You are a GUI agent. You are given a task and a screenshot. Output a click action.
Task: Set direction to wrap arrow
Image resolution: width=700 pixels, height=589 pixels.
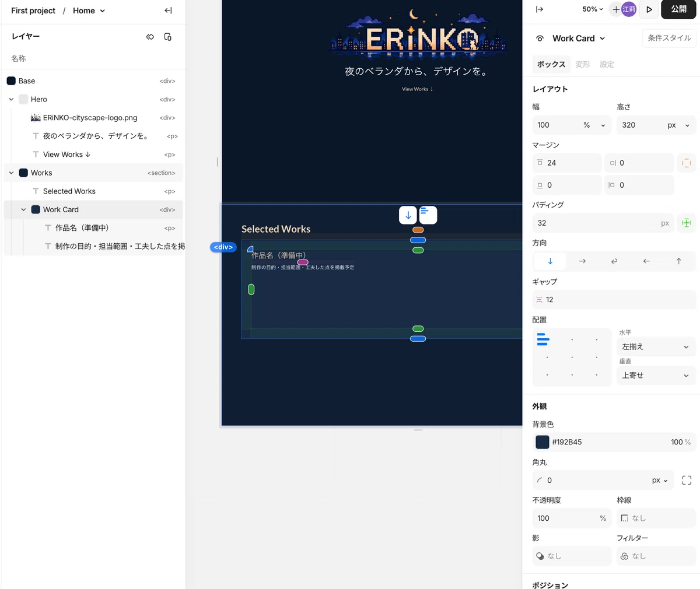(x=614, y=261)
